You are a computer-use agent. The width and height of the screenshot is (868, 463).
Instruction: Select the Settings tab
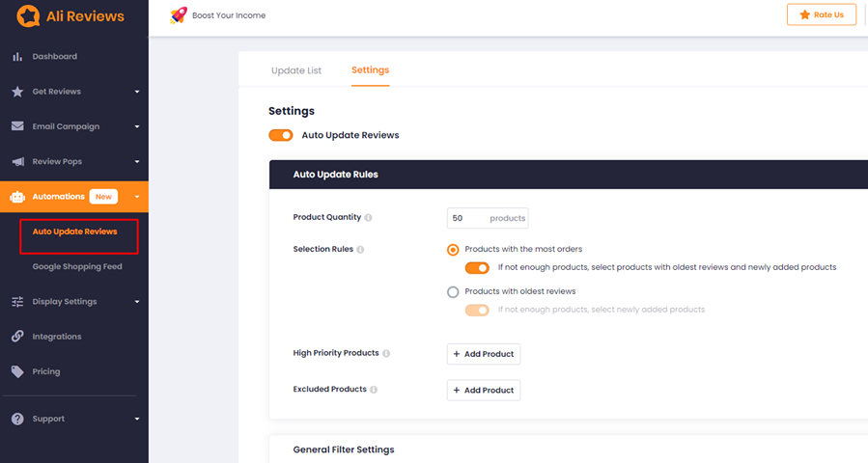pyautogui.click(x=371, y=70)
